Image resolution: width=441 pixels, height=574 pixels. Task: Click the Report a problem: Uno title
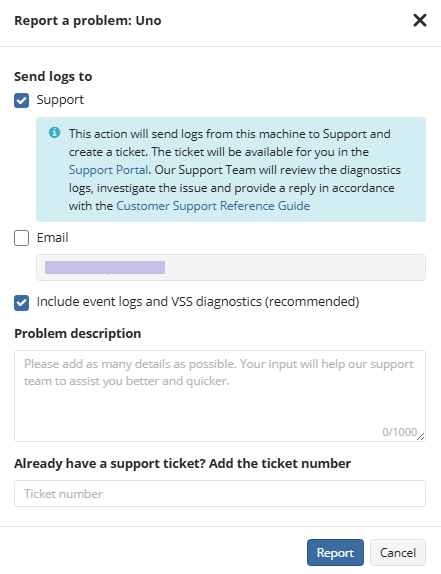88,21
